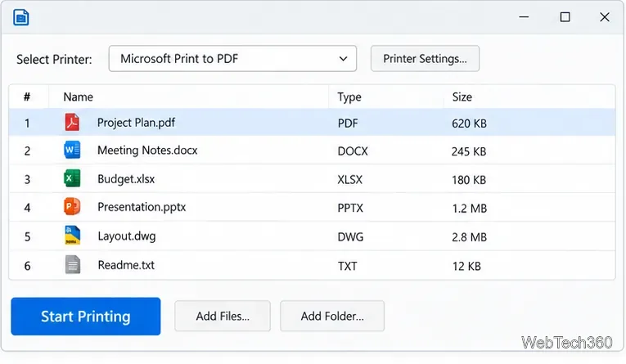Click the PPTX type cell
The width and height of the screenshot is (626, 364).
coord(350,209)
